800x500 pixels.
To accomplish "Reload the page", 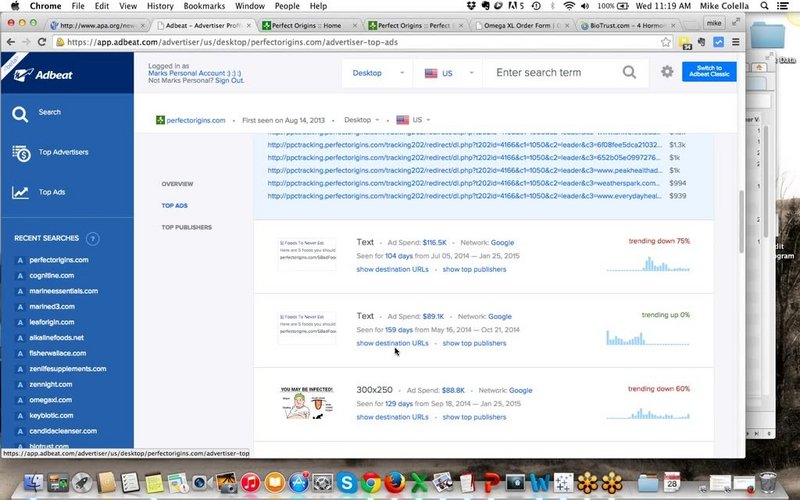I will [x=42, y=42].
